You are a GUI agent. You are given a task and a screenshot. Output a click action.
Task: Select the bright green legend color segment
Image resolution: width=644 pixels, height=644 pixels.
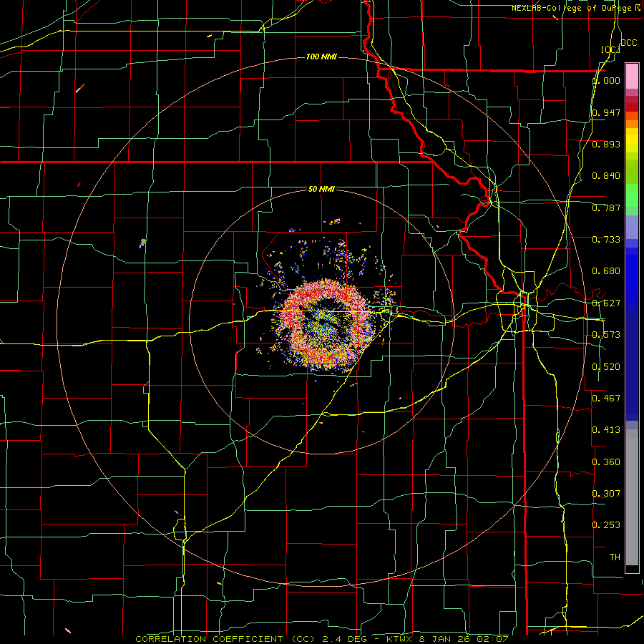(x=632, y=195)
